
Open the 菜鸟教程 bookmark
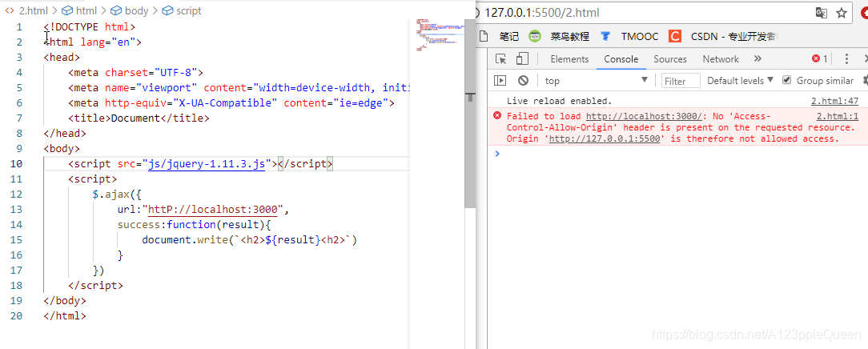(559, 37)
